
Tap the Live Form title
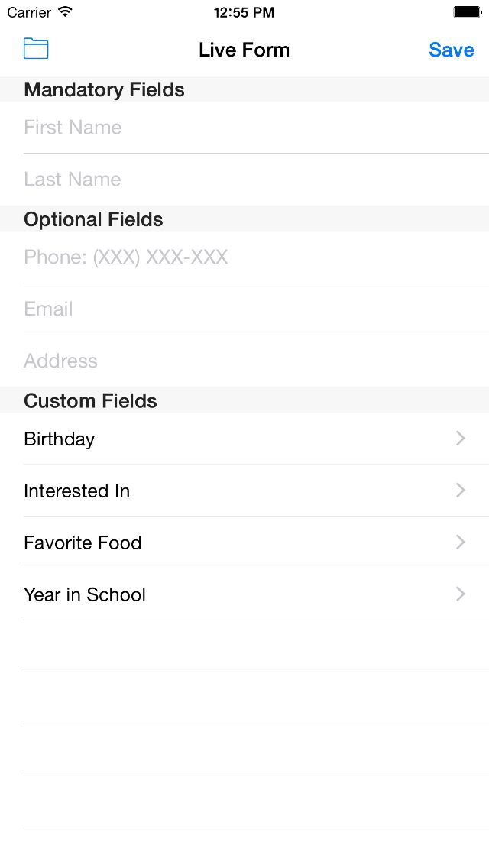click(x=244, y=50)
